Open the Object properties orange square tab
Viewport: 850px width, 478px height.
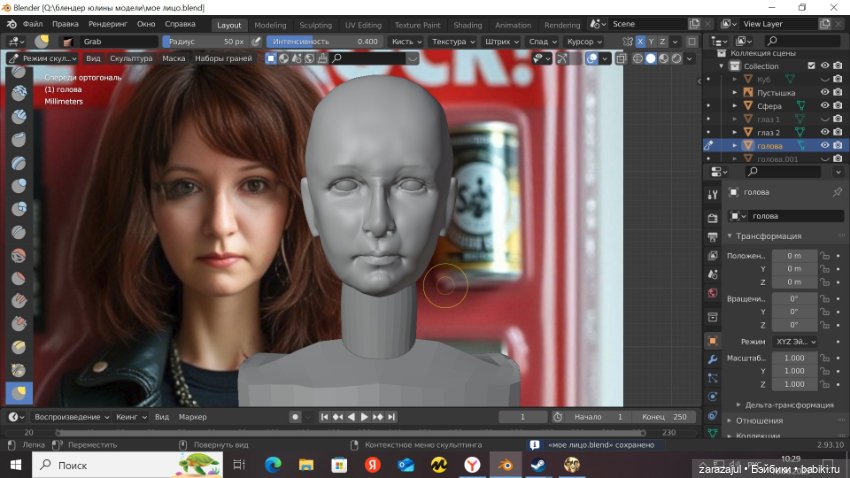tap(712, 341)
